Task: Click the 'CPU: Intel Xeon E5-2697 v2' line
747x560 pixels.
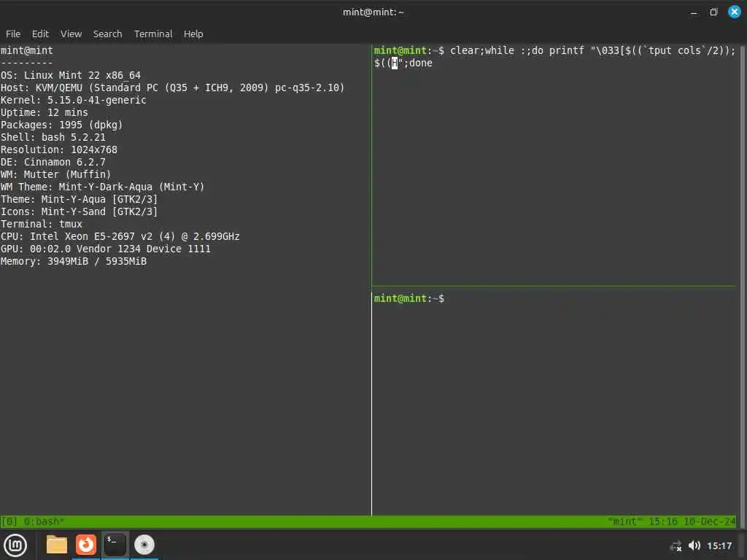Action: coord(120,236)
